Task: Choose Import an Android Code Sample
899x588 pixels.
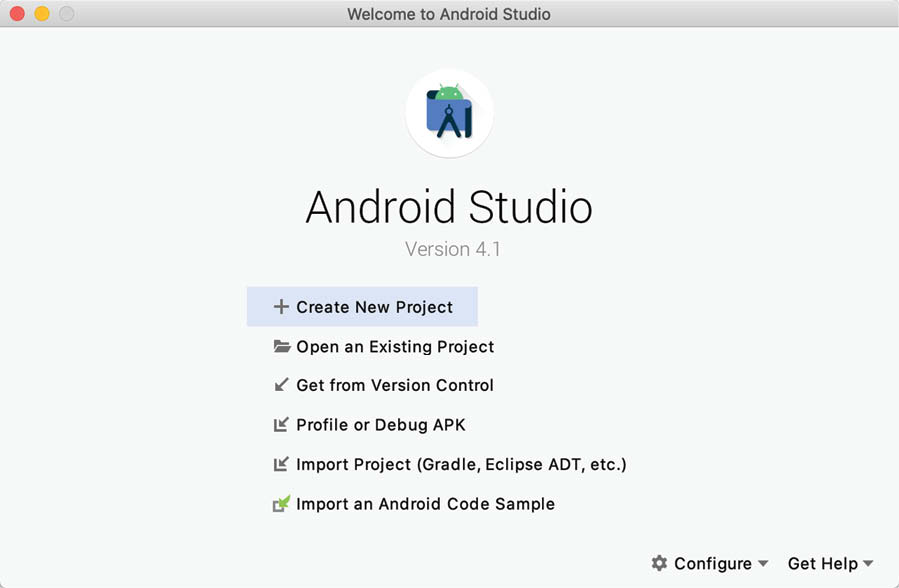Action: (x=425, y=504)
